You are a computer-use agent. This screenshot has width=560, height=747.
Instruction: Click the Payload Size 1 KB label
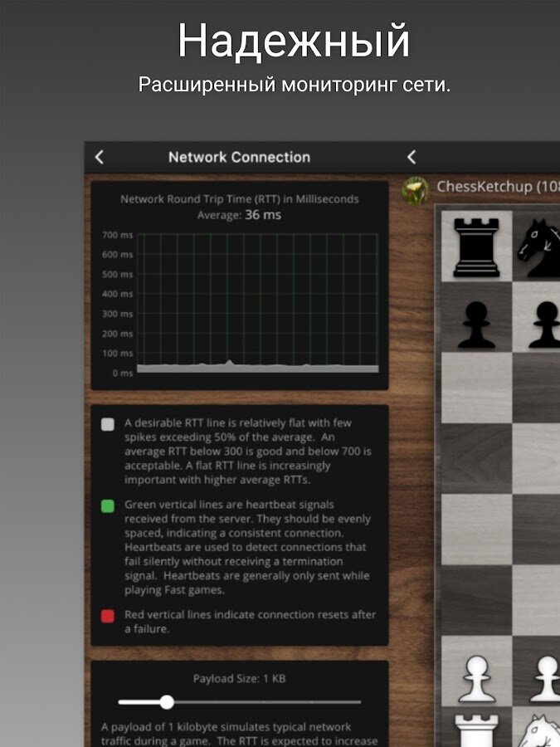[239, 678]
